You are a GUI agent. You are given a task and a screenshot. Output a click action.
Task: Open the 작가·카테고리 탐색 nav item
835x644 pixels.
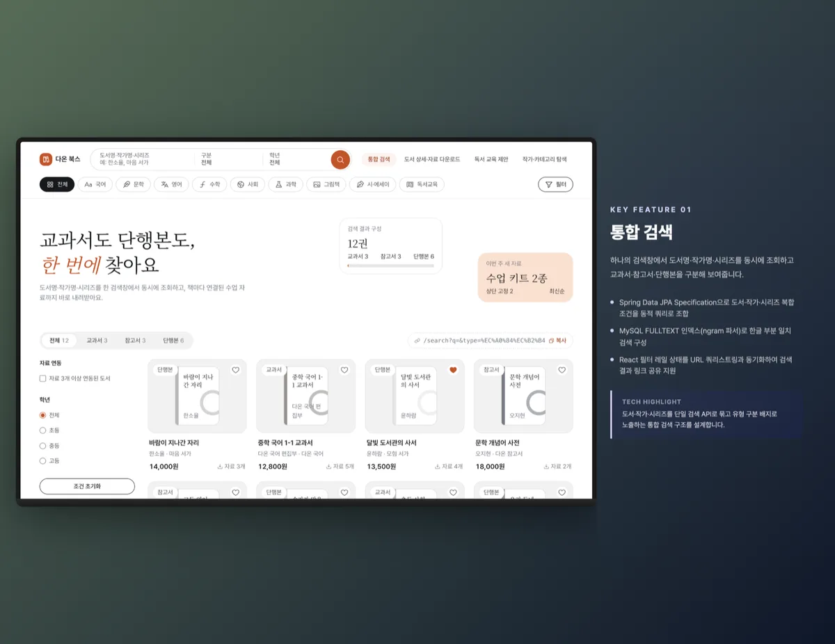pos(545,159)
